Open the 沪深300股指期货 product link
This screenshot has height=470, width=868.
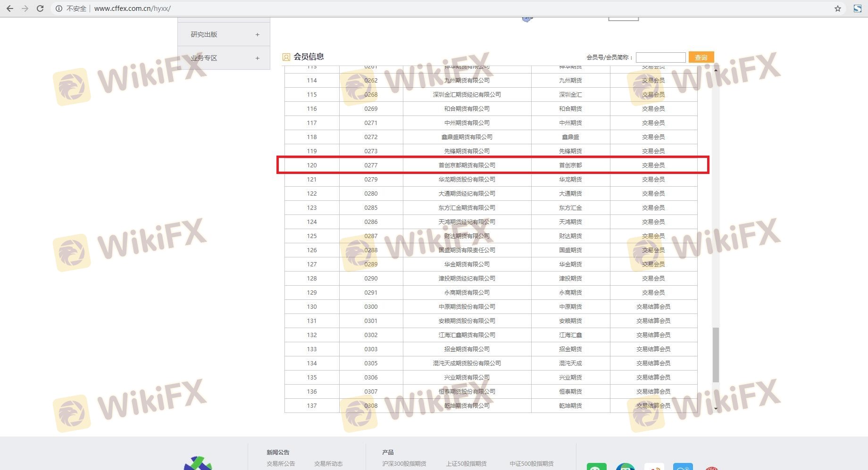pyautogui.click(x=404, y=463)
